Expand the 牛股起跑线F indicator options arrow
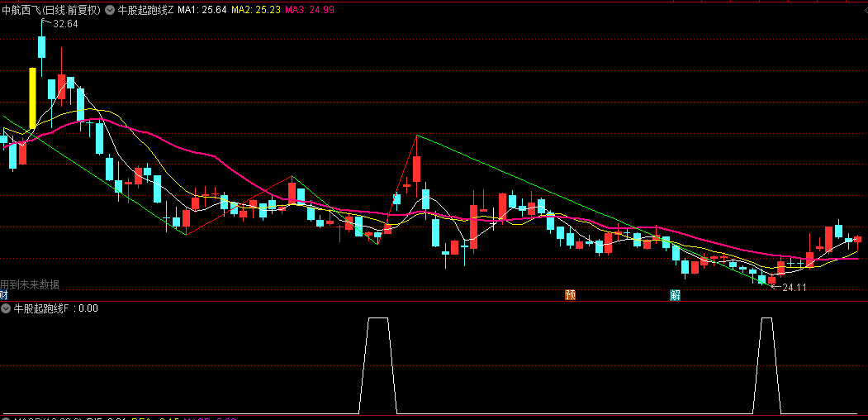 pyautogui.click(x=6, y=308)
